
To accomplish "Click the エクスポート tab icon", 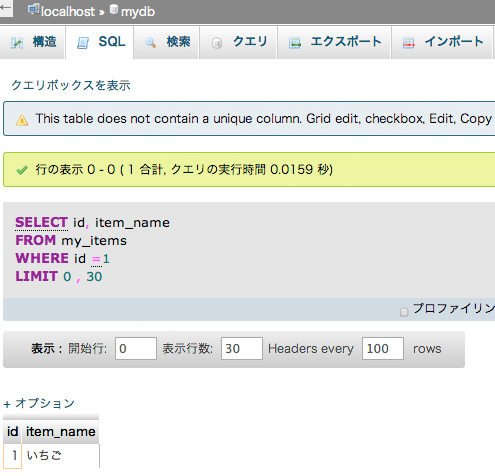I will 295,43.
